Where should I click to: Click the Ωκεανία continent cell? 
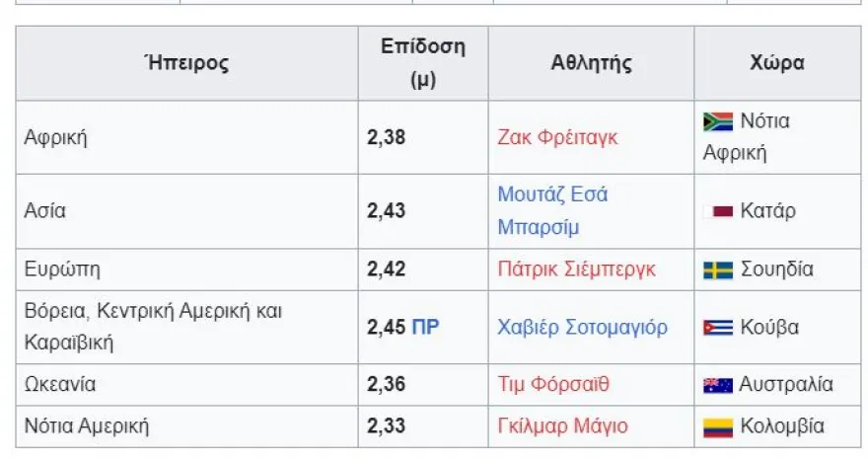(x=60, y=385)
